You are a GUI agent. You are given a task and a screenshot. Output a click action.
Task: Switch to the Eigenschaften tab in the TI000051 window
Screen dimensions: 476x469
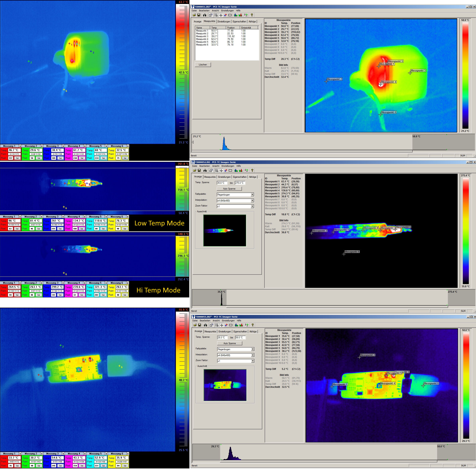pos(239,21)
